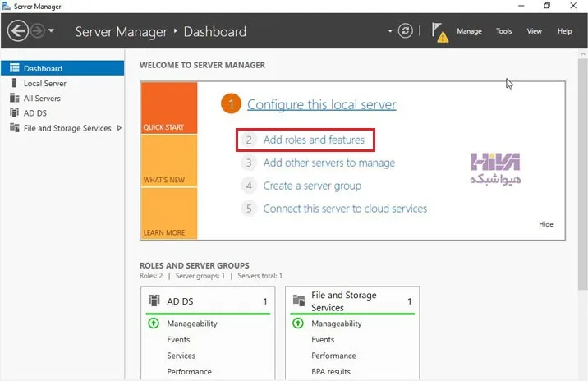Click the All Servers icon in sidebar
This screenshot has width=588, height=381.
click(14, 98)
